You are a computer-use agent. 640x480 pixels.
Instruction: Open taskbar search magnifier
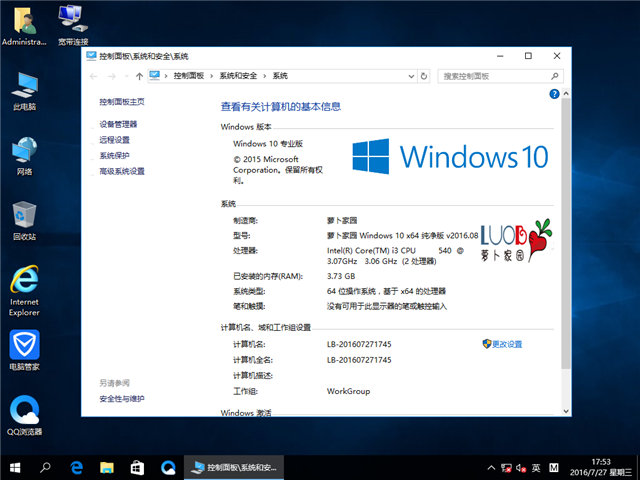pyautogui.click(x=45, y=467)
